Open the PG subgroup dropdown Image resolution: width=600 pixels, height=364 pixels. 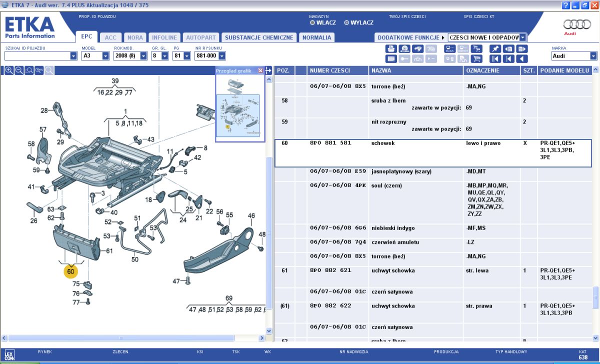186,56
